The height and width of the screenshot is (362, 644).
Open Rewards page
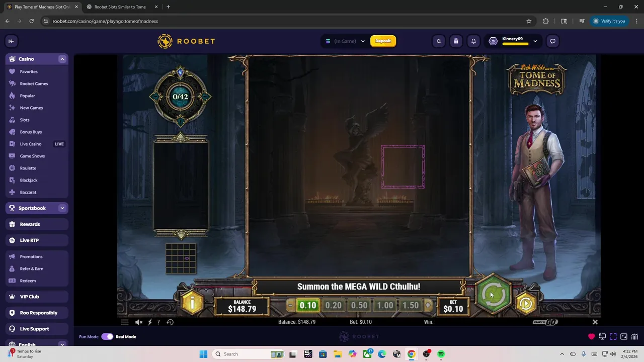pos(36,224)
